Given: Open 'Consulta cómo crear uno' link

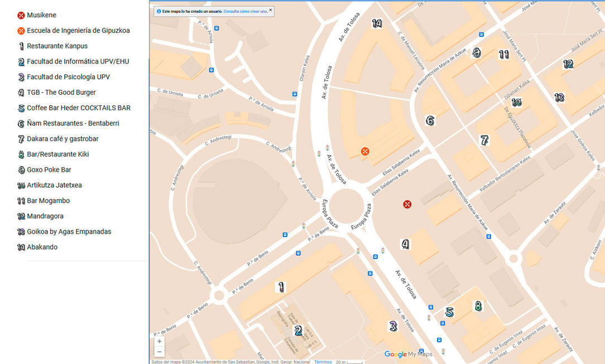Looking at the screenshot, I should pos(246,11).
